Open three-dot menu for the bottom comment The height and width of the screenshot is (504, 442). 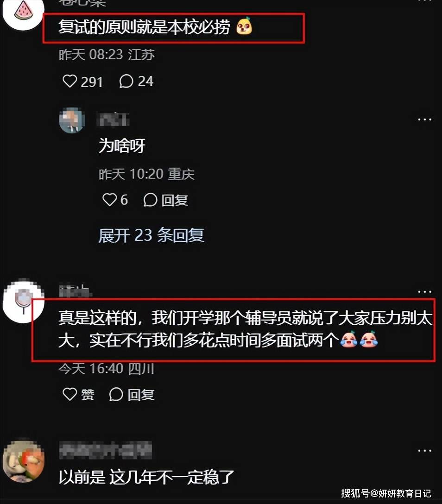[425, 451]
